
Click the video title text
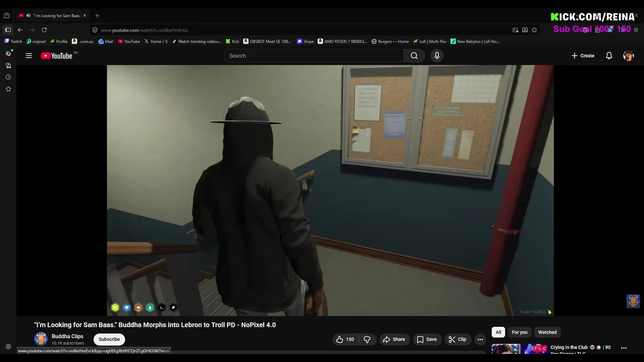(155, 325)
